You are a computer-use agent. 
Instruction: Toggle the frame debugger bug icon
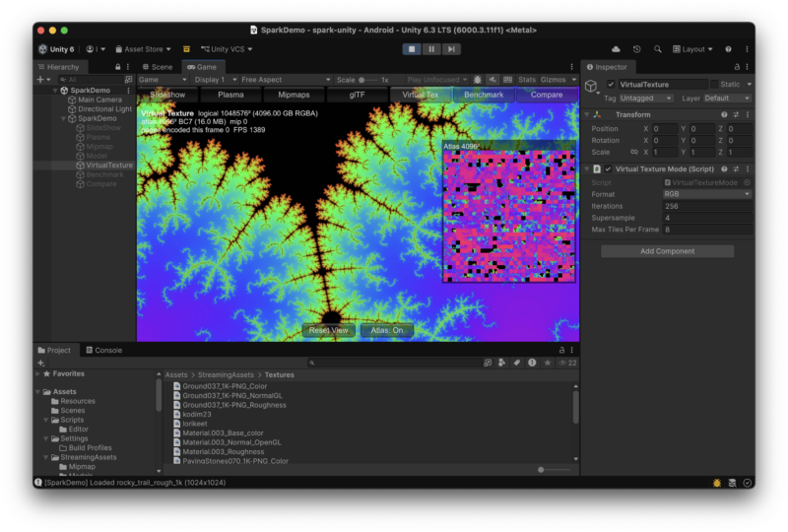point(477,80)
